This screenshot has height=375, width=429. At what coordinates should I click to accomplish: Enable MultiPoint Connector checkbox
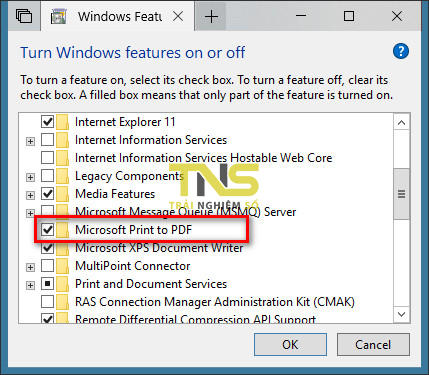tap(47, 266)
